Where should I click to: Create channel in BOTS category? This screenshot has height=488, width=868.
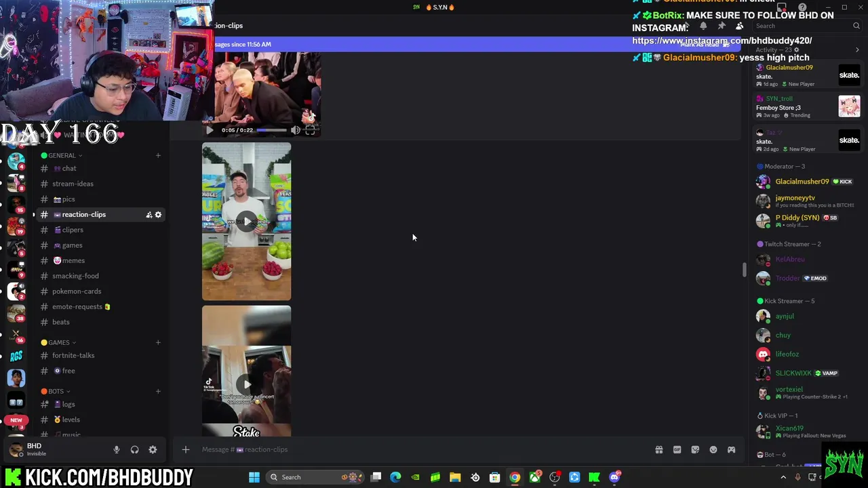158,391
